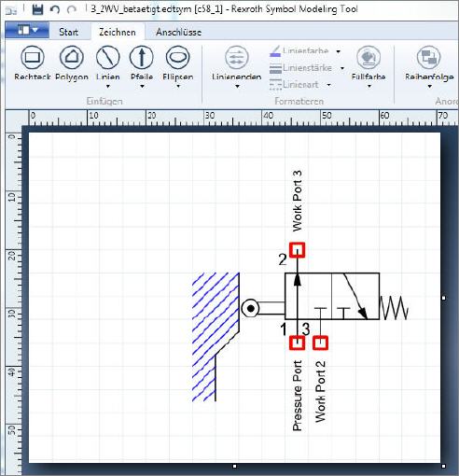This screenshot has width=459, height=476.
Task: Switch to the Anschlüsse tab
Action: (x=179, y=32)
